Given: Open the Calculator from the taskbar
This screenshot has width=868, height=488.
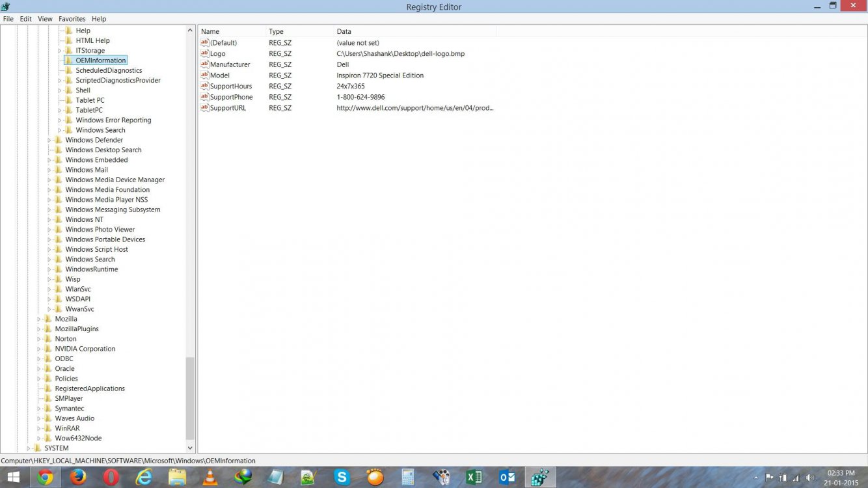Looking at the screenshot, I should point(408,477).
